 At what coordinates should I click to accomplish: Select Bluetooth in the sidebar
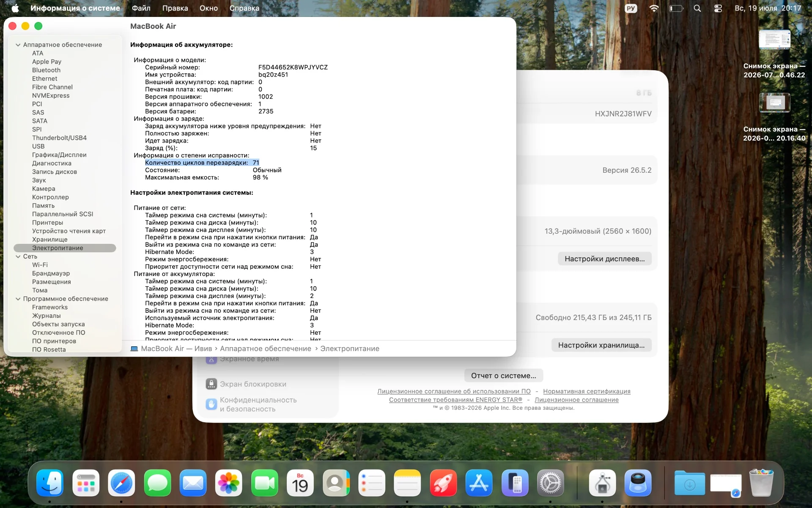click(46, 70)
